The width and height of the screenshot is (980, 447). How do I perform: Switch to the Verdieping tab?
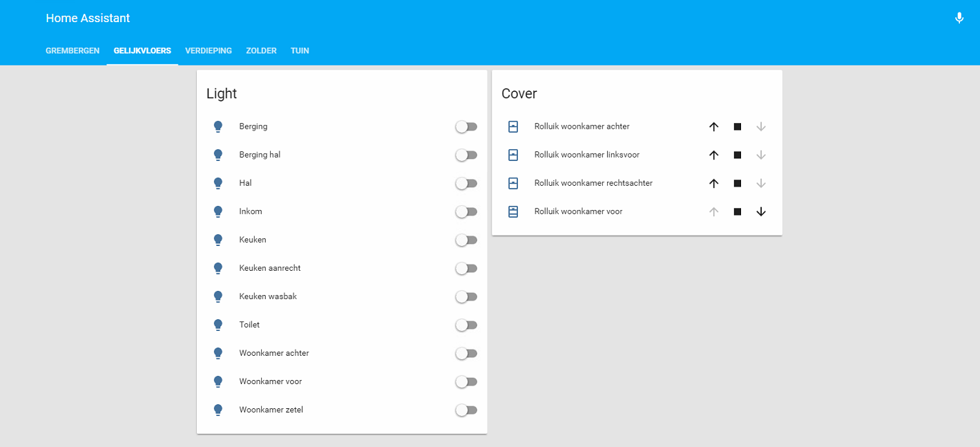208,51
